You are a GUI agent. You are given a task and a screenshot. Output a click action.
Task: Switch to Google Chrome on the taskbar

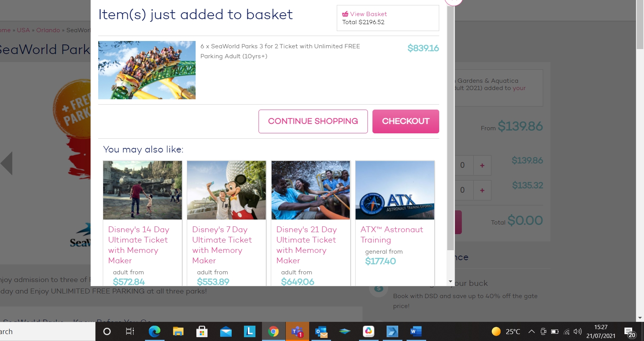[273, 331]
